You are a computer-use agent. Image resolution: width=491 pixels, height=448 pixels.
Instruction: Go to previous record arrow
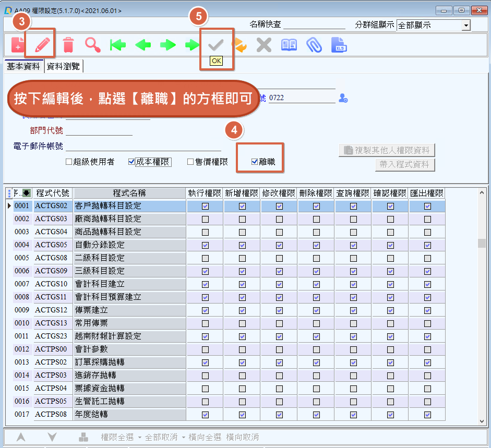(143, 45)
